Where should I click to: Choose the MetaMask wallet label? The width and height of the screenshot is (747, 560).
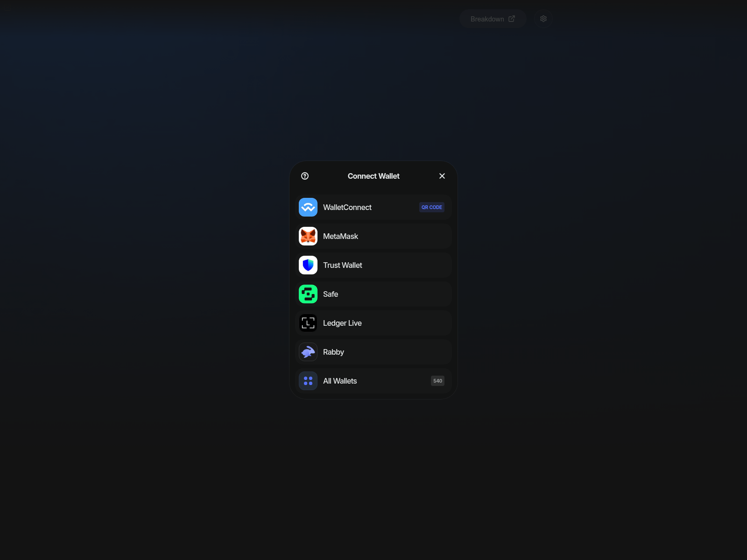pyautogui.click(x=340, y=236)
